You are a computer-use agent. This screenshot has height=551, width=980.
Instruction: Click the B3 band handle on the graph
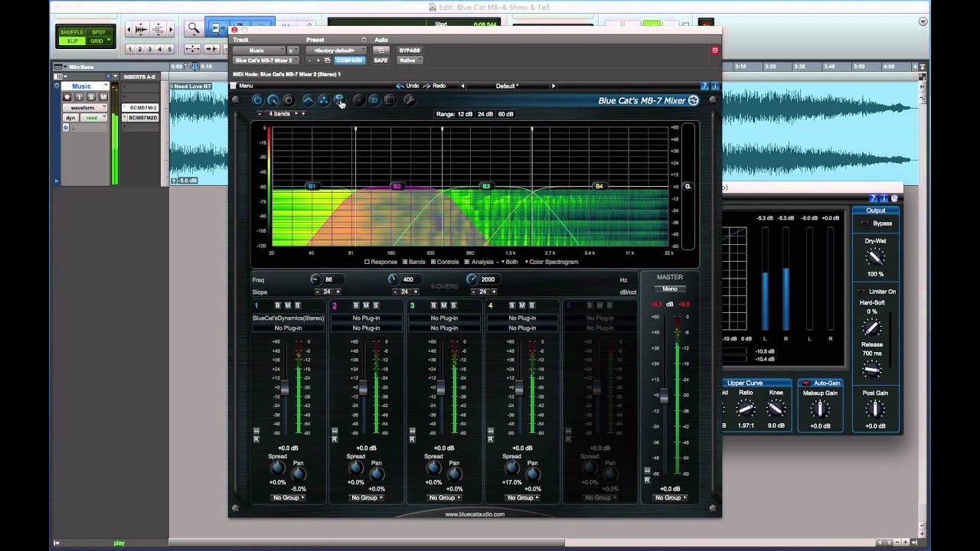tap(485, 186)
